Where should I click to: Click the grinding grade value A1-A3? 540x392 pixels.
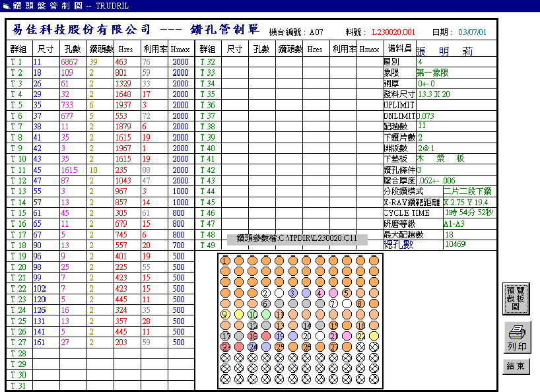[454, 224]
